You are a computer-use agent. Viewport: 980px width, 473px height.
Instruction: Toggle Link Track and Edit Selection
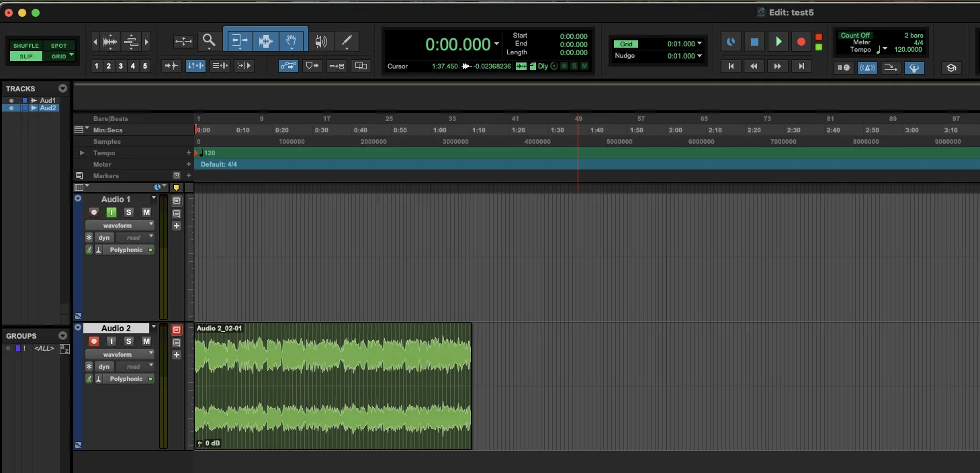pos(220,66)
